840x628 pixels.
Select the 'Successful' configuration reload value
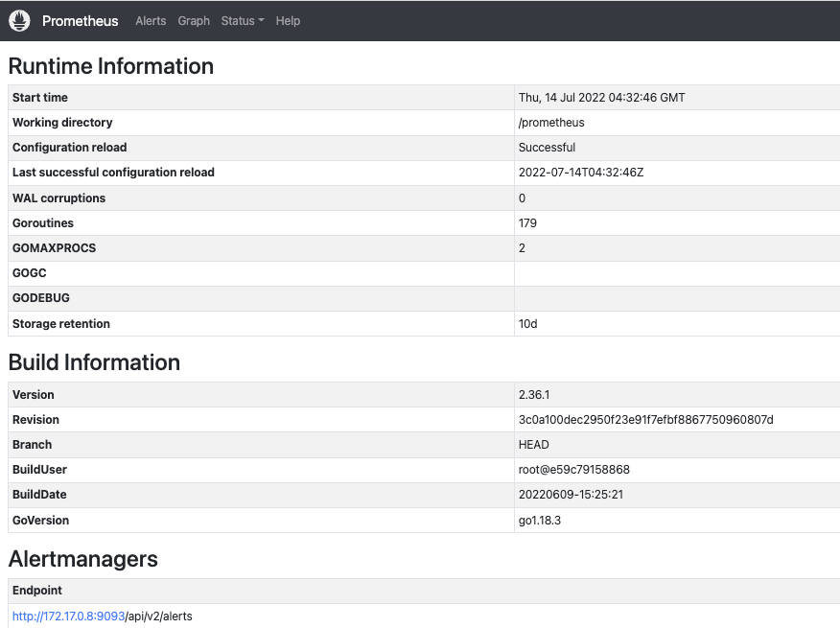(x=547, y=148)
